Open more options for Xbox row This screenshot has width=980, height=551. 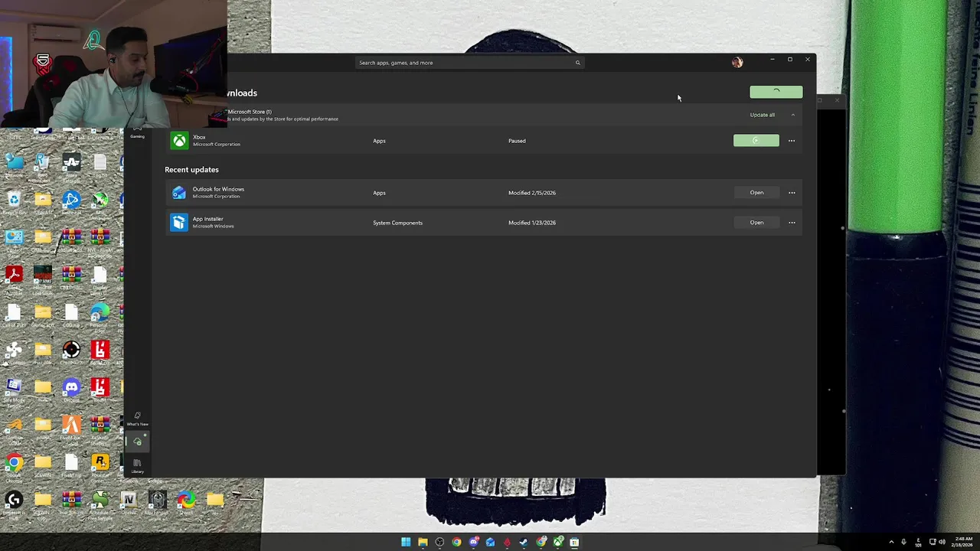(x=792, y=141)
